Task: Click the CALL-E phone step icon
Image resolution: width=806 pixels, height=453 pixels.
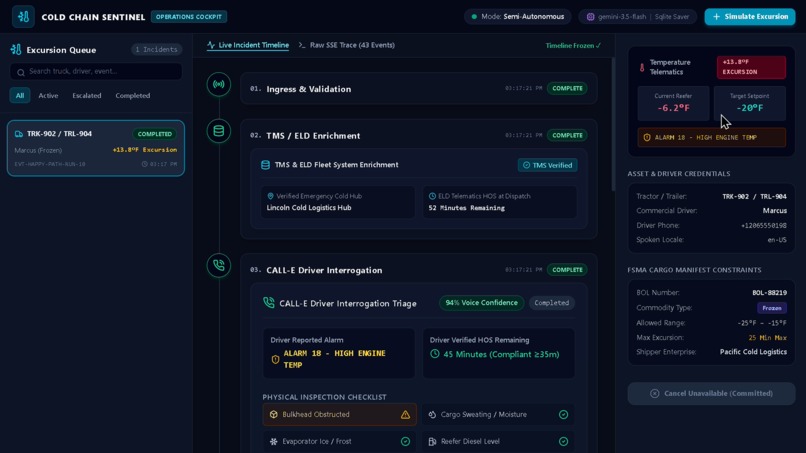Action: point(218,265)
